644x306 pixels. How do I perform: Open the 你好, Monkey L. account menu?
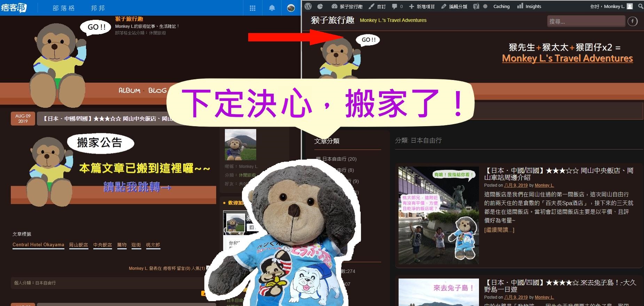tap(611, 6)
